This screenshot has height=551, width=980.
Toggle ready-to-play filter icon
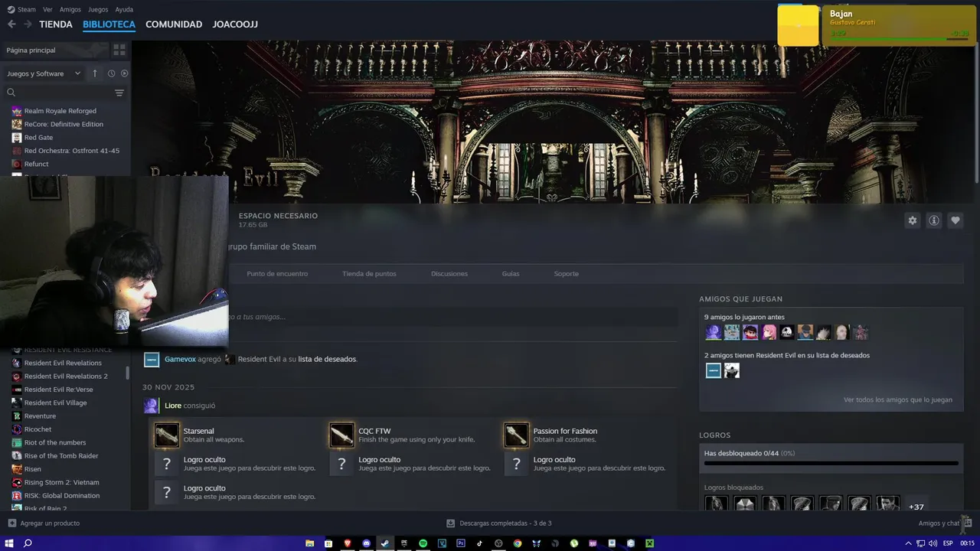point(125,73)
